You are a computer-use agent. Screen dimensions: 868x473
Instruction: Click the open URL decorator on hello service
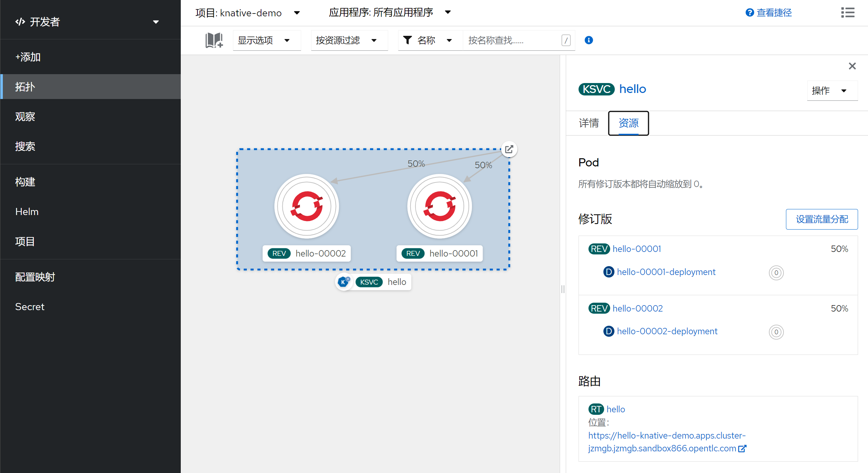coord(509,149)
